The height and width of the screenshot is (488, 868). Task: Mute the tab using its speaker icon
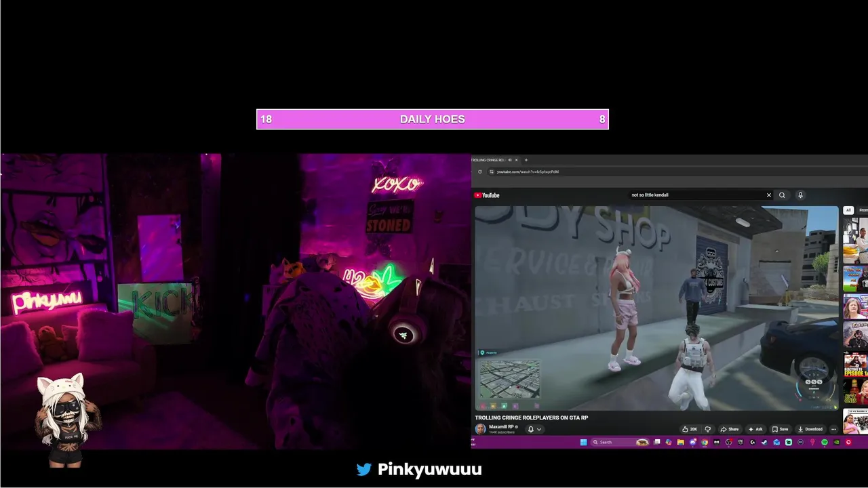(x=510, y=160)
